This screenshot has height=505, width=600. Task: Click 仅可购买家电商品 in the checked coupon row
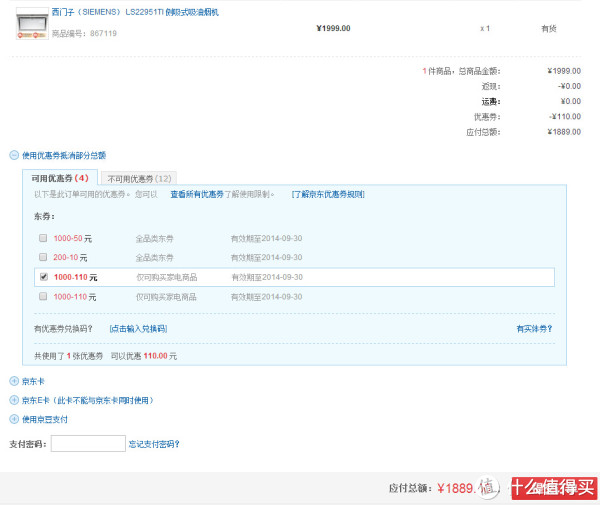coord(167,277)
